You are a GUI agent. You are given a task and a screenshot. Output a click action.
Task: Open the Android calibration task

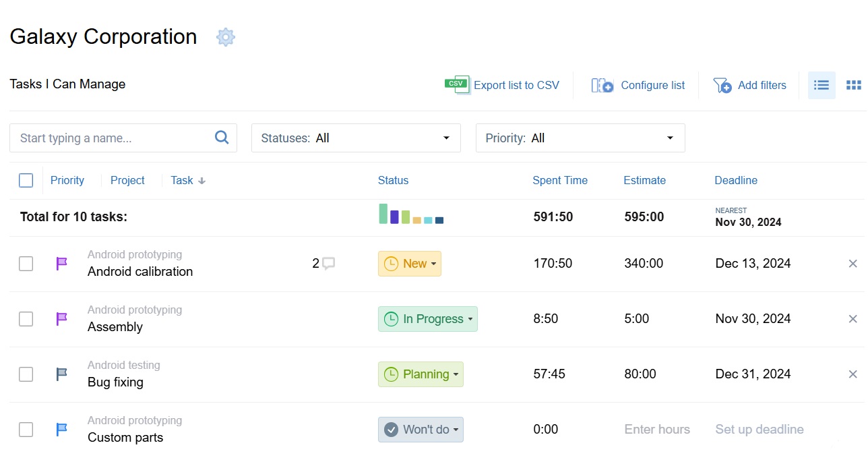pyautogui.click(x=140, y=272)
